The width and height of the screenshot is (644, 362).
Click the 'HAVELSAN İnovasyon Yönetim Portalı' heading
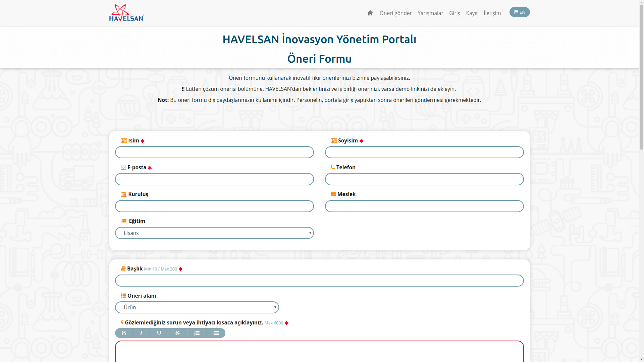[319, 39]
